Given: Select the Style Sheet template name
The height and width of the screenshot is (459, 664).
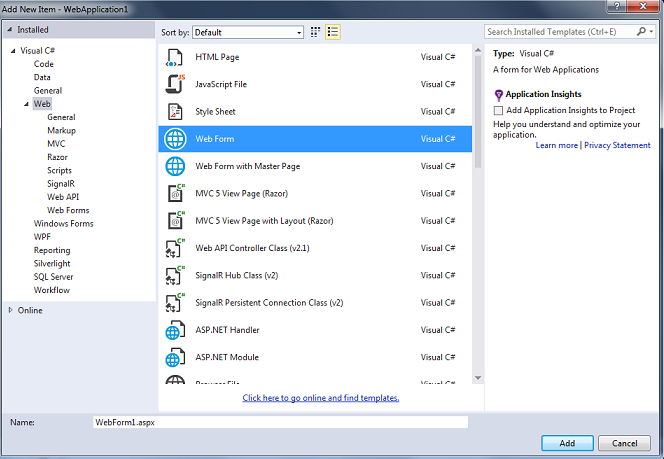Looking at the screenshot, I should pos(215,112).
